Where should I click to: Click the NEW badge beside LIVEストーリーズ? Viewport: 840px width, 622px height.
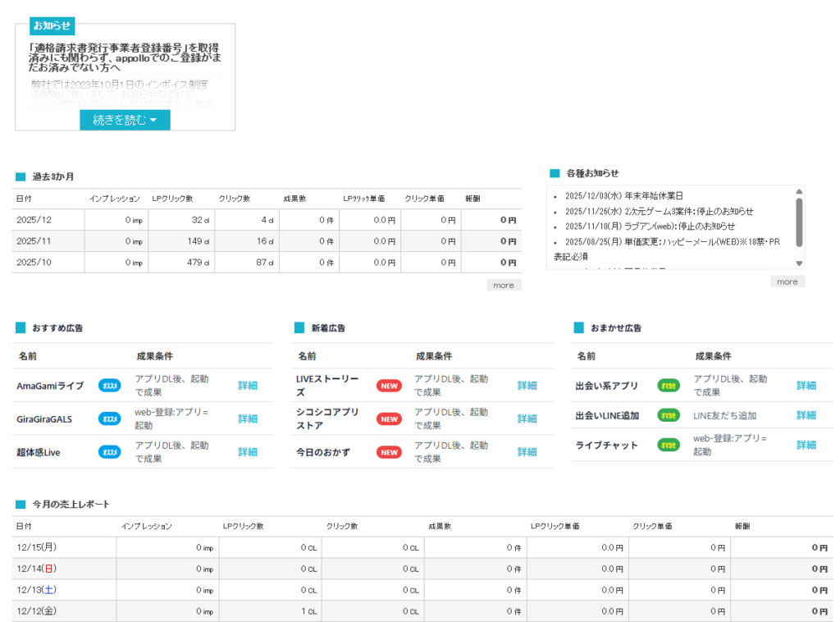(389, 386)
